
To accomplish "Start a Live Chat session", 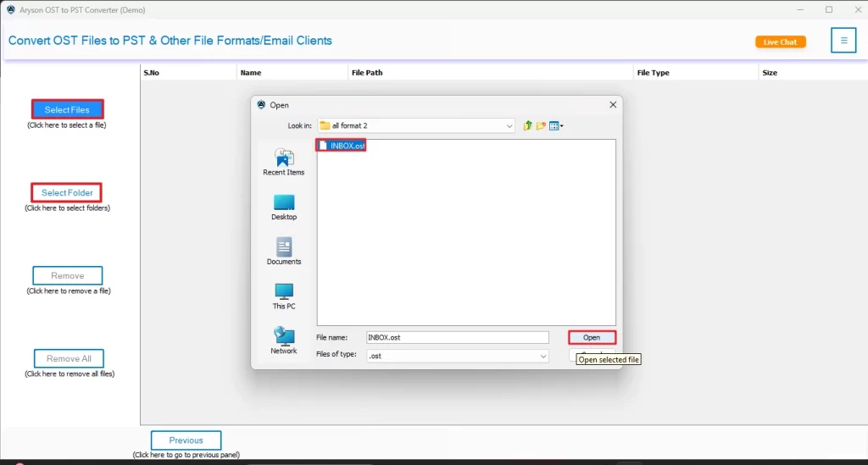I will tap(781, 42).
